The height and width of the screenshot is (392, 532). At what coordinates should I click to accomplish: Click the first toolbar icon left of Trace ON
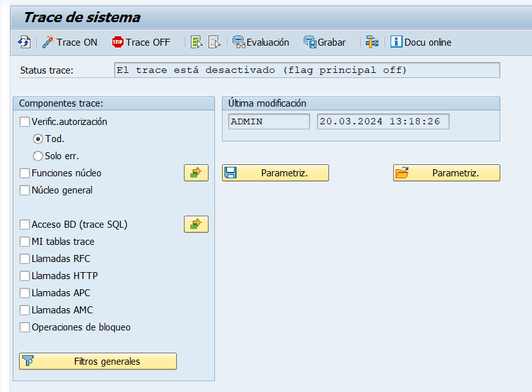(24, 42)
